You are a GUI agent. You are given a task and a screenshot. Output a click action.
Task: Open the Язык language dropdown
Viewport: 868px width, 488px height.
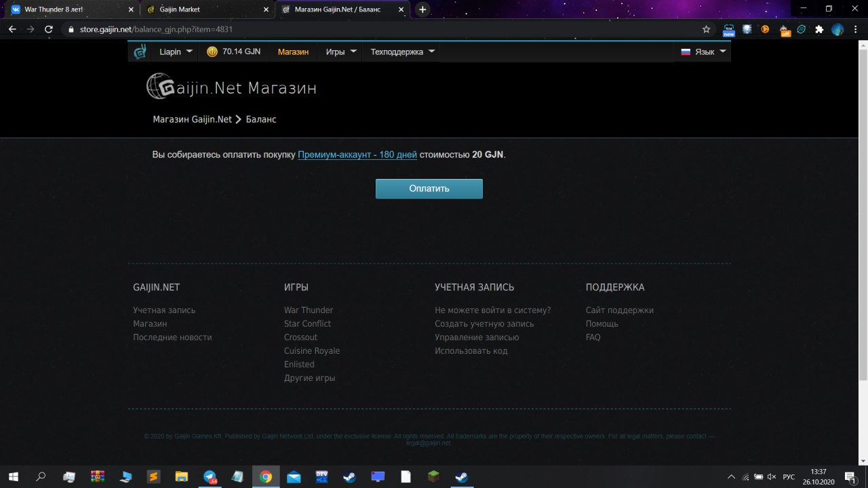[x=703, y=52]
